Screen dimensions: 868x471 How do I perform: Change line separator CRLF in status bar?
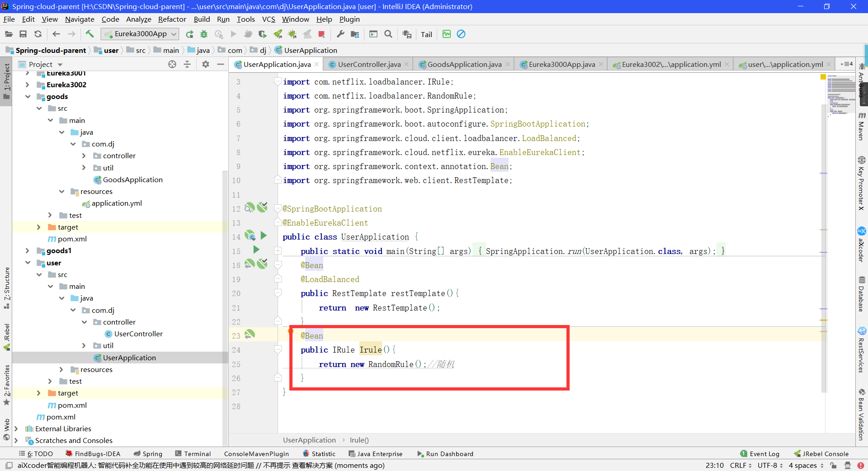click(x=741, y=465)
